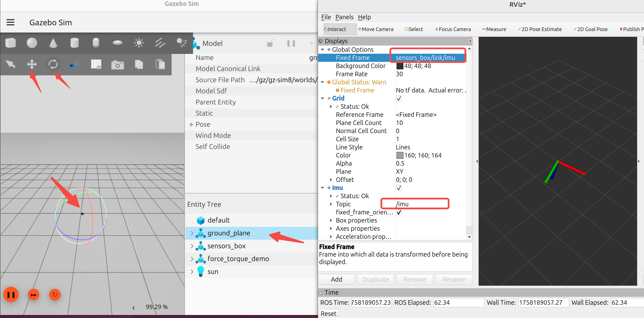This screenshot has width=644, height=318.
Task: Insert a box shape
Action: 10,43
